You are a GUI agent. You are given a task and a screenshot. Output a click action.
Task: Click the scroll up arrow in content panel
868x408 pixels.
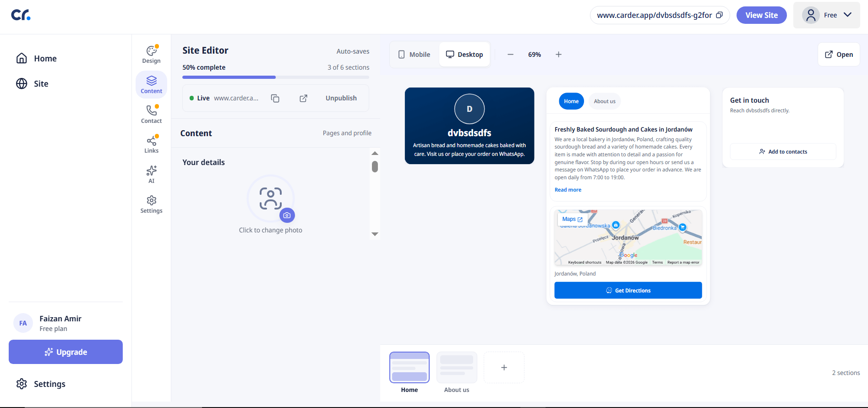point(375,153)
